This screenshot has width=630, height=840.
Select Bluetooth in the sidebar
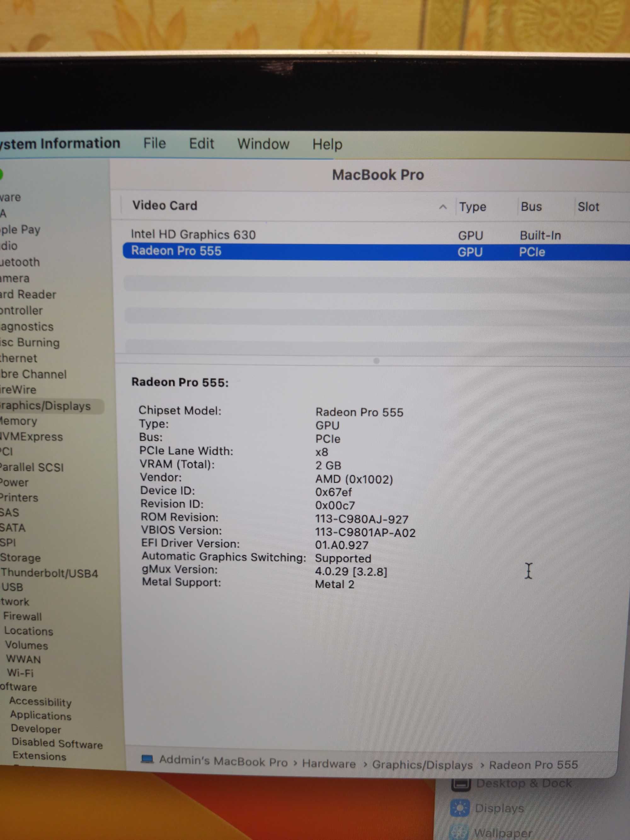[x=20, y=262]
